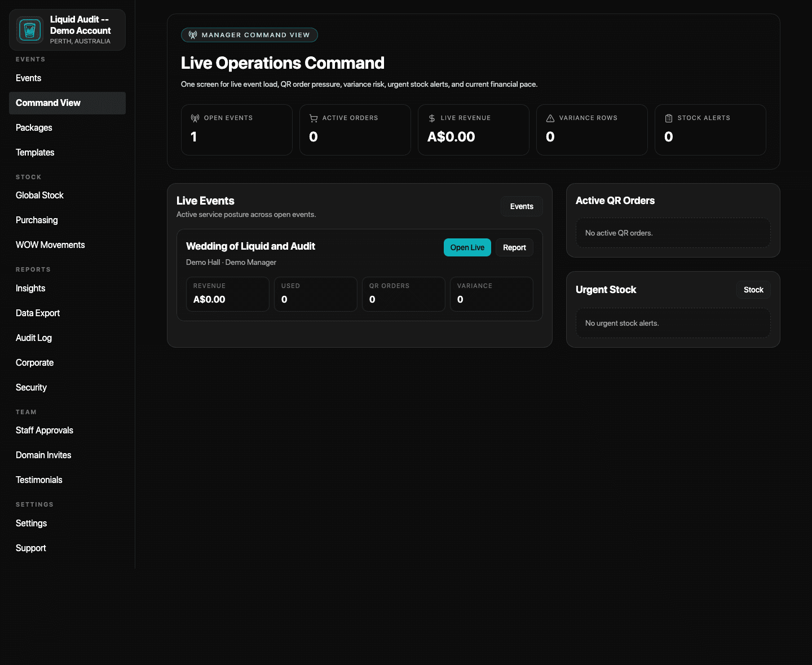
Task: Open Corporate reports section
Action: (x=67, y=363)
